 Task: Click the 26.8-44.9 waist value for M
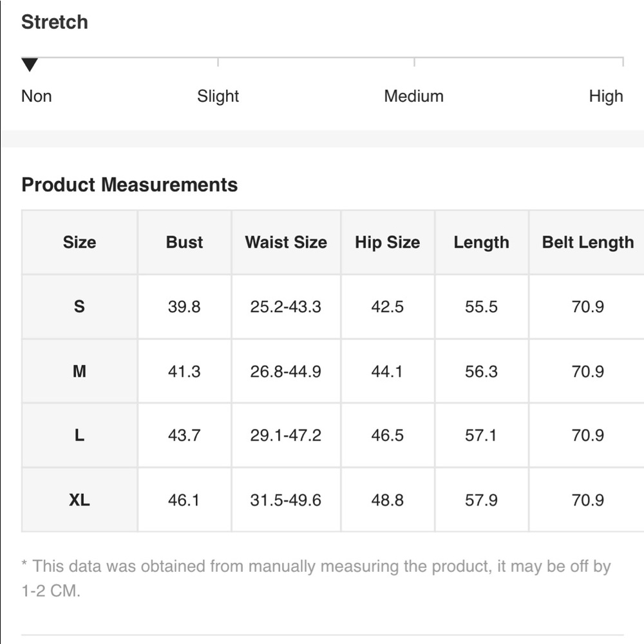click(286, 371)
